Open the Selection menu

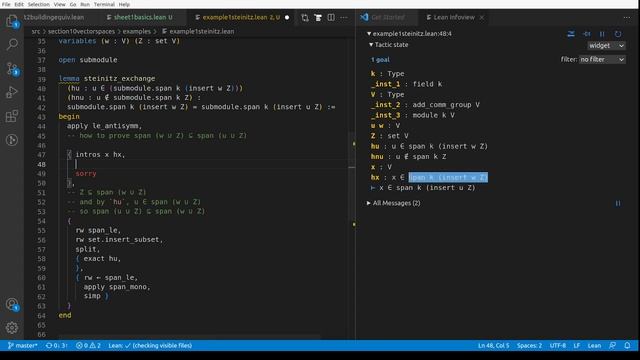[38, 4]
